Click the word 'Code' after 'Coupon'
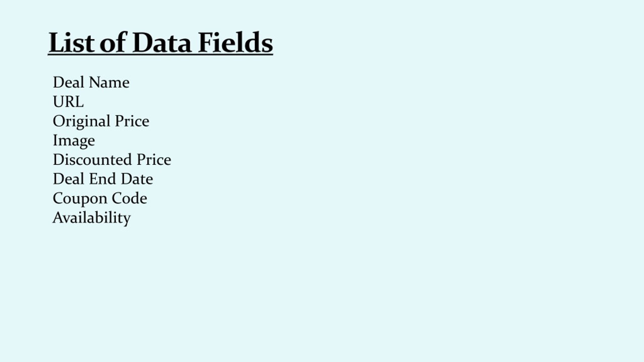 click(x=130, y=198)
